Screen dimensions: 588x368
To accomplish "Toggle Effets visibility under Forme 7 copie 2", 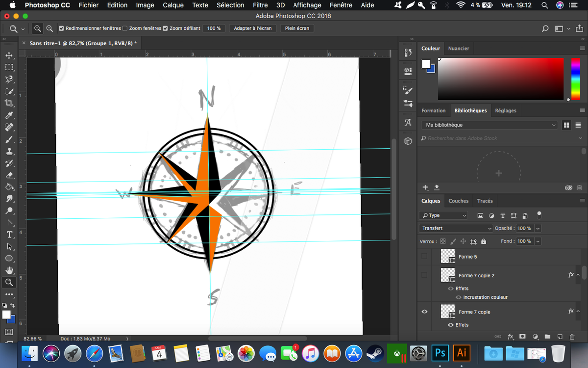I will coord(451,289).
